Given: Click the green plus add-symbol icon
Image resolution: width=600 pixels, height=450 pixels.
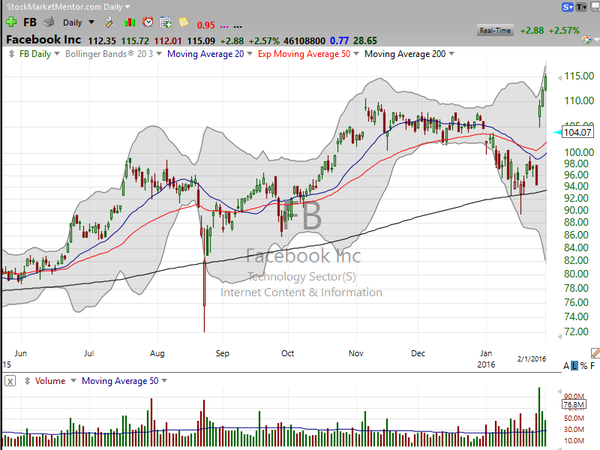Looking at the screenshot, I should tap(11, 22).
